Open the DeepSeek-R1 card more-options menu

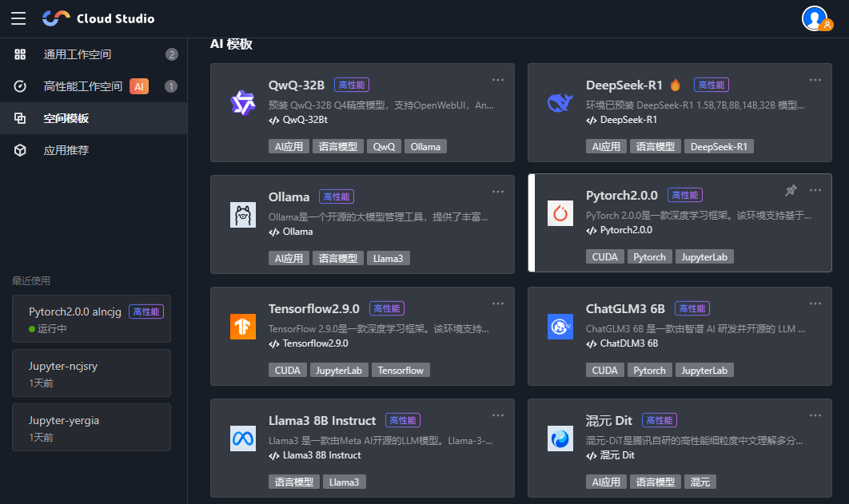tap(815, 80)
